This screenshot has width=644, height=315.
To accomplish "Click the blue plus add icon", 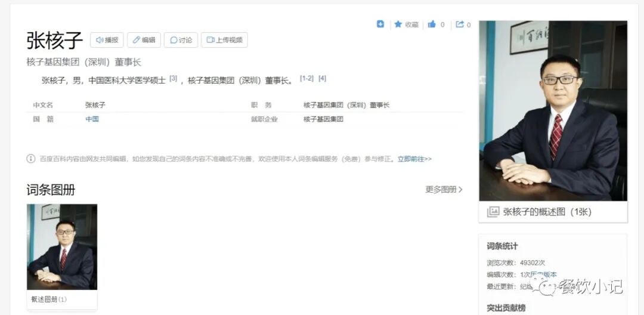I will click(380, 24).
